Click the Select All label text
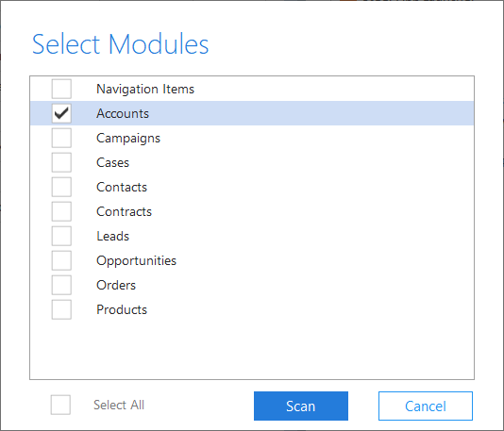This screenshot has width=504, height=431. click(x=119, y=405)
